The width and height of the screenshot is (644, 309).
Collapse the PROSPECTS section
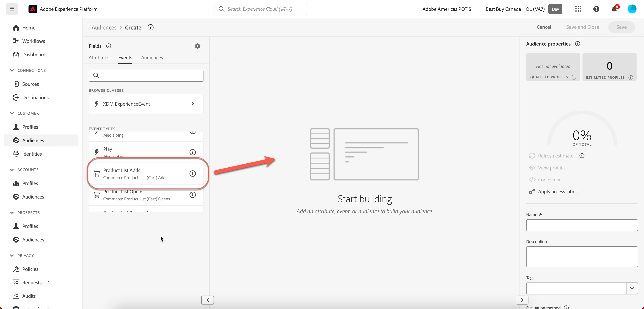(12, 213)
